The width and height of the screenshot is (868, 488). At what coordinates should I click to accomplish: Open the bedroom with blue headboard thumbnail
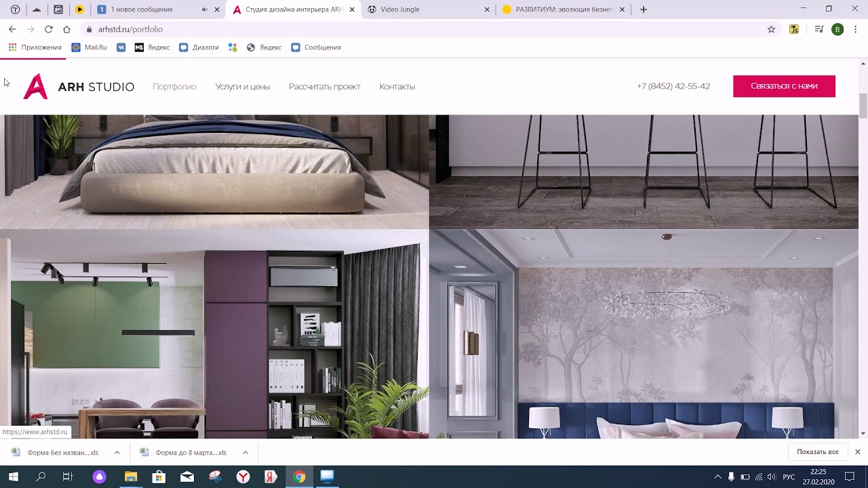[644, 333]
